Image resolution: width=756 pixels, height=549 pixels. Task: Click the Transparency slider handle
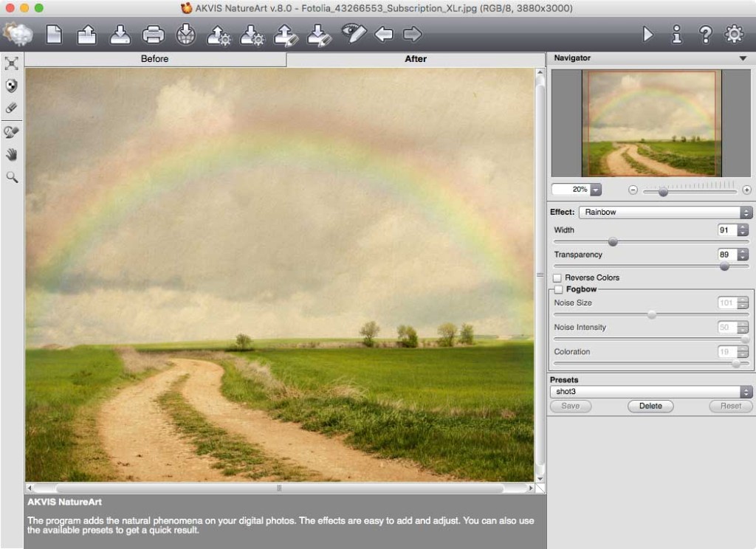coord(724,266)
